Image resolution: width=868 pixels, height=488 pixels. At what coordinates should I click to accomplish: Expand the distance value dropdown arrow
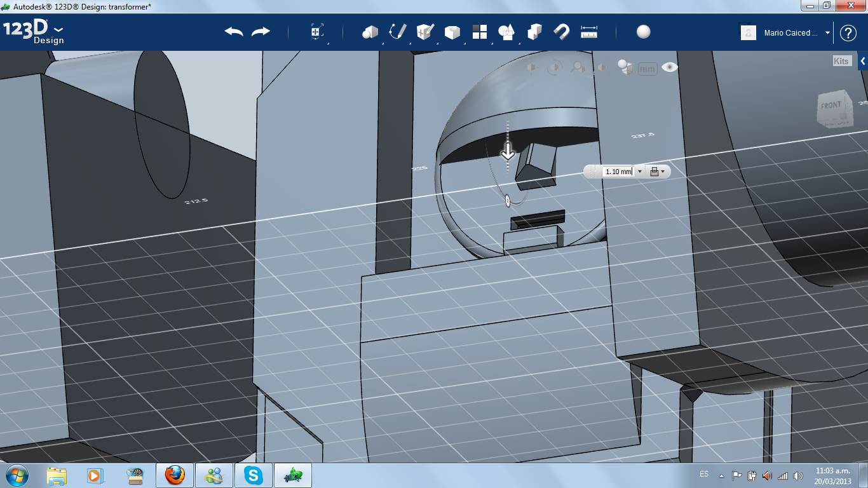(640, 172)
